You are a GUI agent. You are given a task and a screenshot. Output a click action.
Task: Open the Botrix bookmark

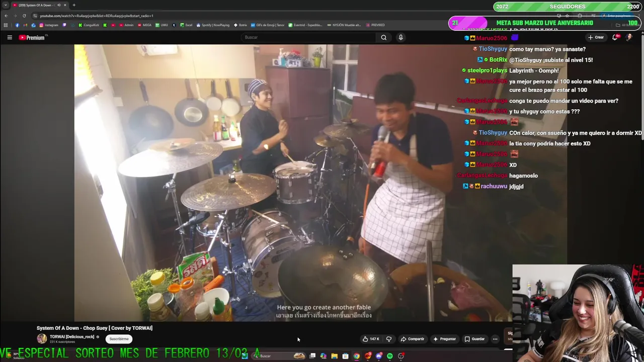coord(240,25)
